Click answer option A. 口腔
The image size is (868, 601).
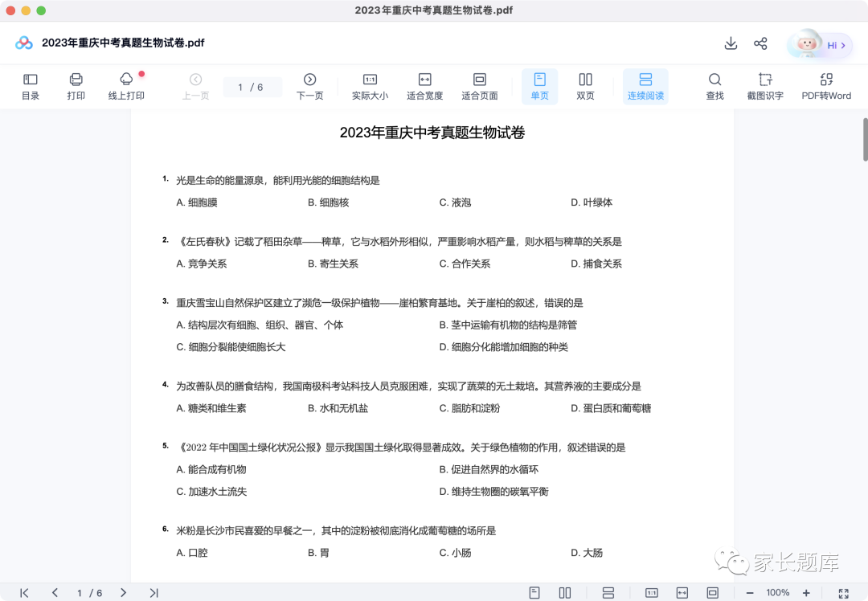click(191, 553)
